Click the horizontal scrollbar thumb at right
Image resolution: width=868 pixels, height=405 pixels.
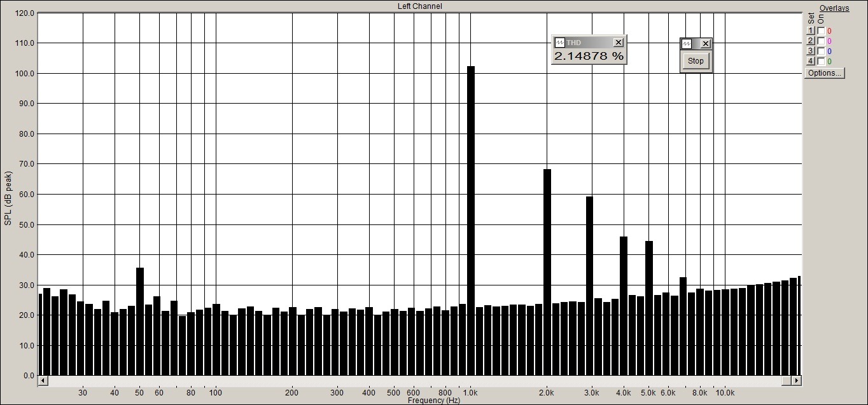787,380
